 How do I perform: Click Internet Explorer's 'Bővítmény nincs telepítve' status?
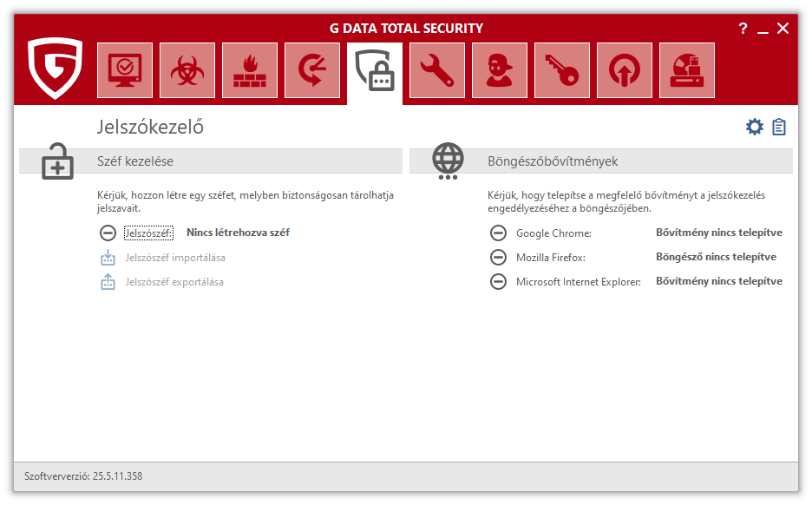coord(719,282)
